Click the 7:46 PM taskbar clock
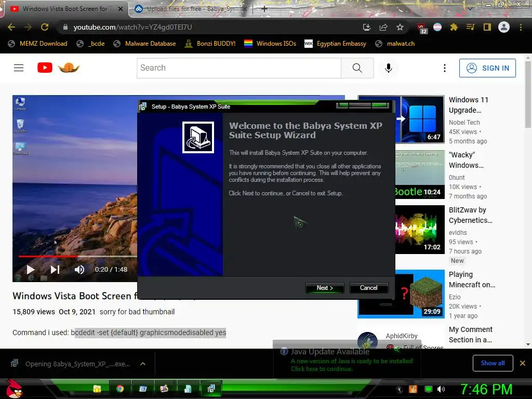The height and width of the screenshot is (399, 532). 486,389
